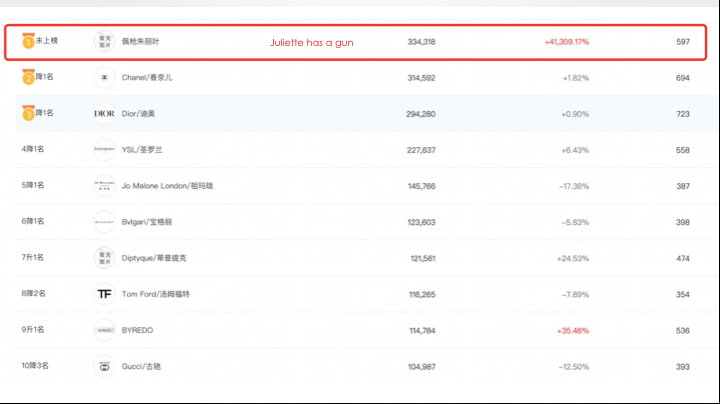Select the Gucci/古驰 brand name
The height and width of the screenshot is (404, 720).
[x=141, y=366]
